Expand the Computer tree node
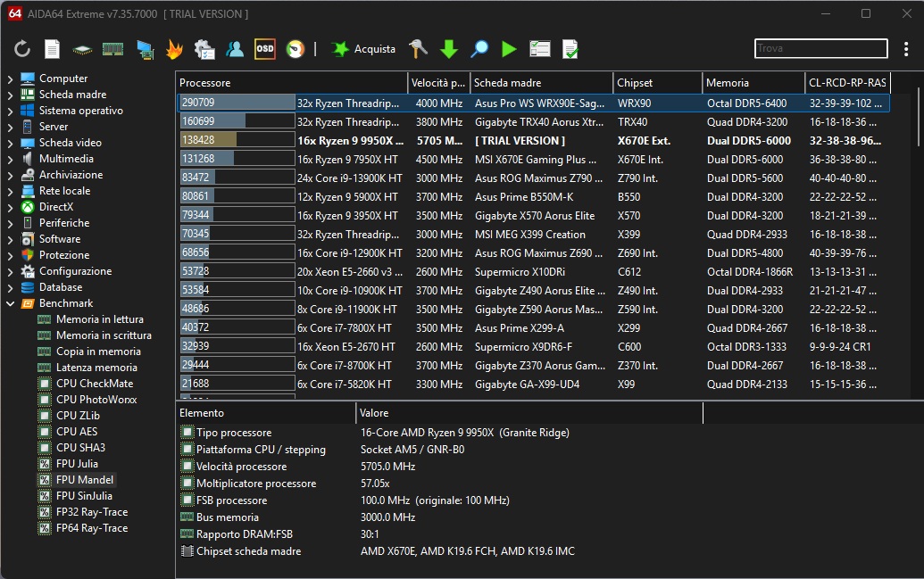This screenshot has height=579, width=924. coord(10,79)
